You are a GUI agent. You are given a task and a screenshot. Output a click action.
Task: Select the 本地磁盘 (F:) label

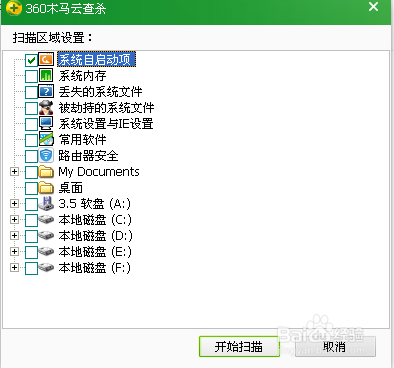click(94, 268)
